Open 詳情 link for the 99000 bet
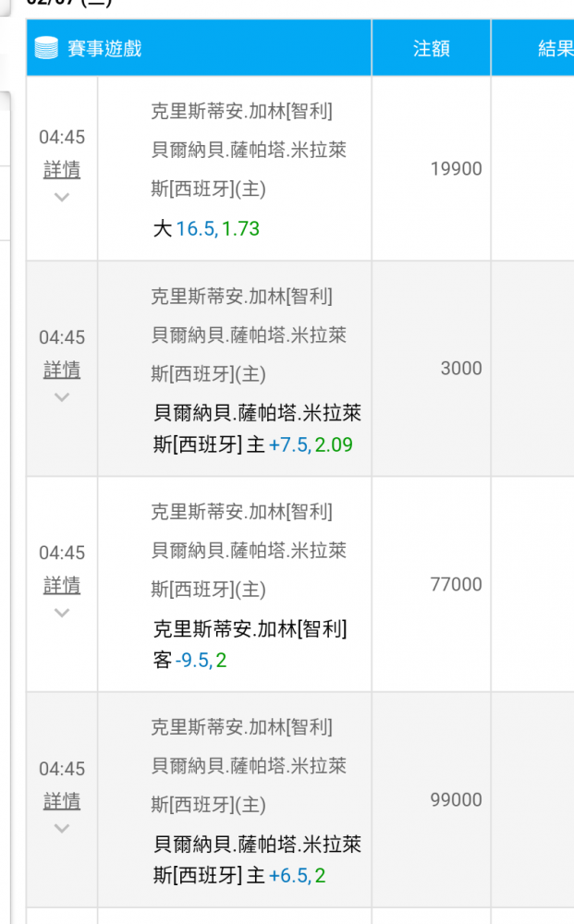Viewport: 574px width, 924px height. [62, 801]
